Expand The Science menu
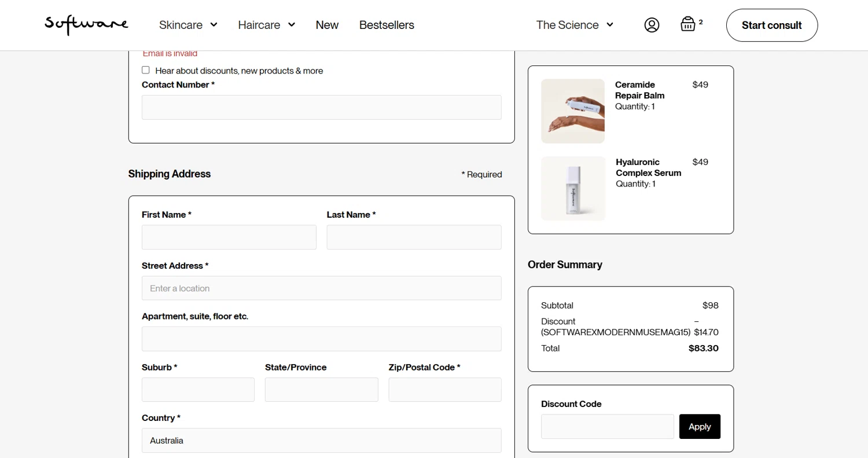 pos(575,25)
